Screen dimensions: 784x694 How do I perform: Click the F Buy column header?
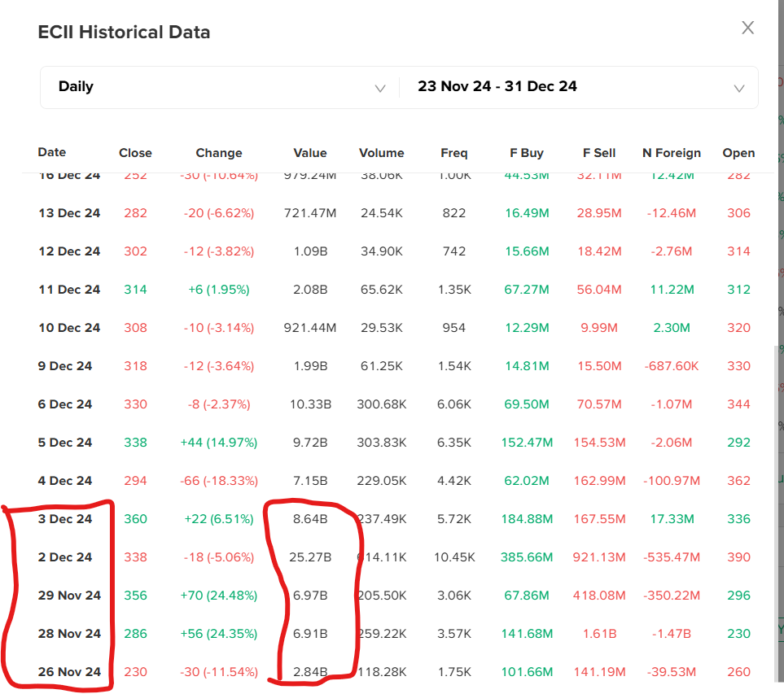[527, 153]
